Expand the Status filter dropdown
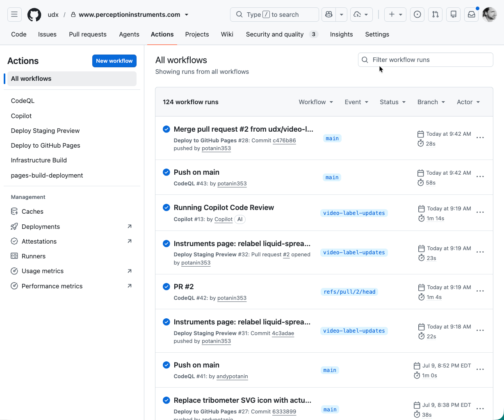Screen dimensions: 504x420 pos(392,102)
